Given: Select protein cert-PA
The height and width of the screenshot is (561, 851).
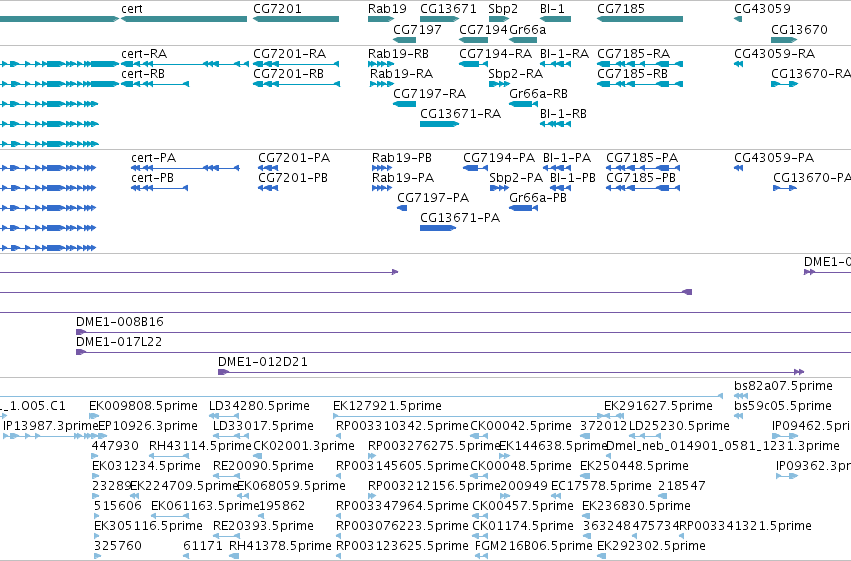Looking at the screenshot, I should (x=154, y=158).
